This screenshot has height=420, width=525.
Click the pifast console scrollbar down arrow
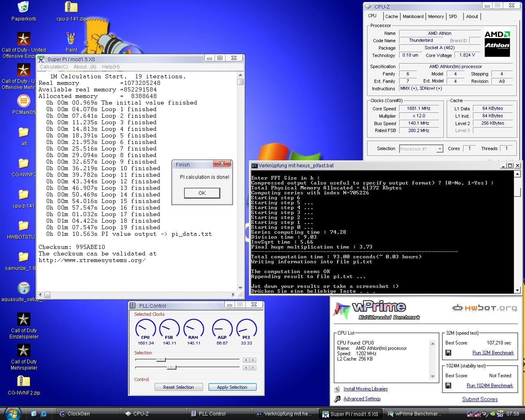pyautogui.click(x=517, y=290)
